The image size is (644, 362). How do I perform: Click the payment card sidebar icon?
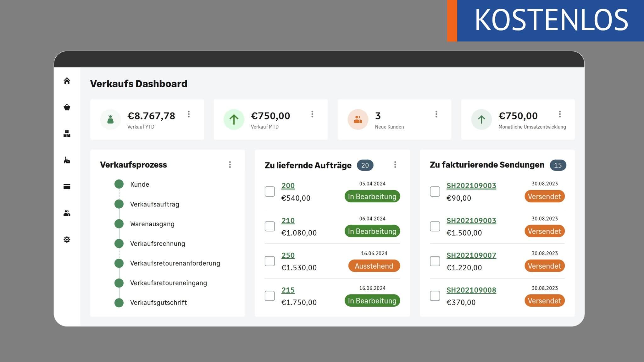[x=67, y=187]
